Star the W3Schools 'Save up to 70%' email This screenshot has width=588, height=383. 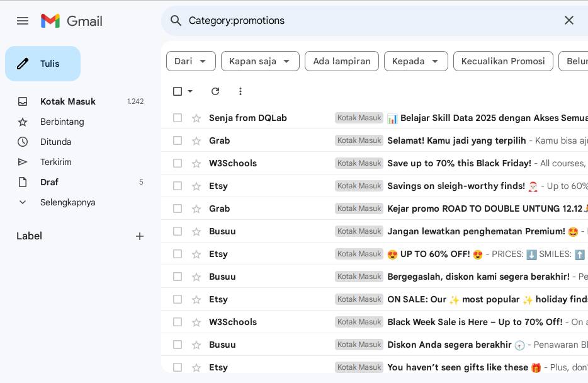click(x=196, y=164)
